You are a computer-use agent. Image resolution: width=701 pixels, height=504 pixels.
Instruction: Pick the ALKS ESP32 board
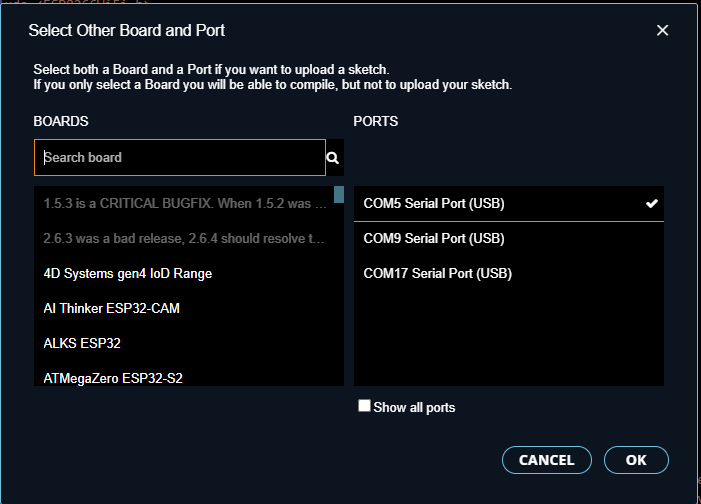point(184,343)
